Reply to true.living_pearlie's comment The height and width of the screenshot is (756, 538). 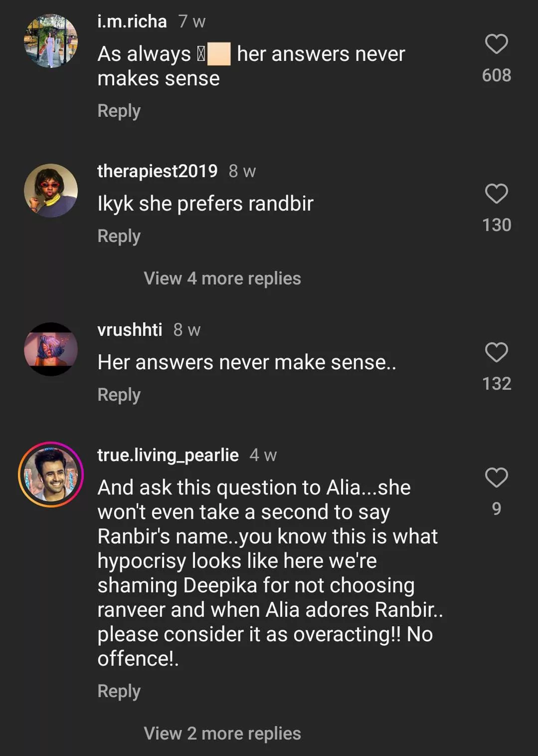(x=119, y=691)
